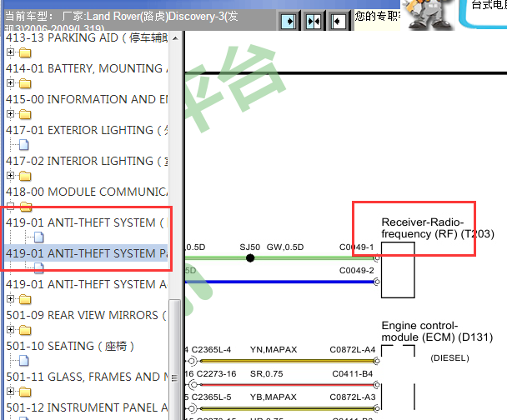Click the tree panel scrollbar thumb
The height and width of the screenshot is (420, 507).
click(175, 360)
